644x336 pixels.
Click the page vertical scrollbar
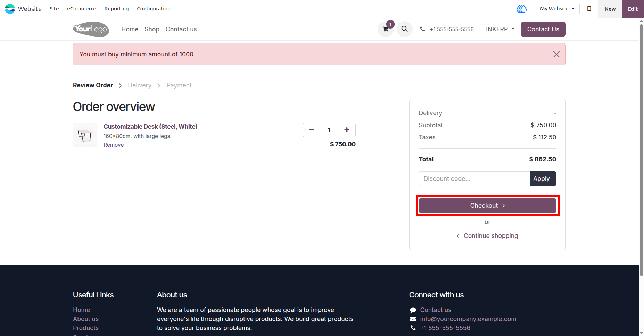[x=641, y=150]
